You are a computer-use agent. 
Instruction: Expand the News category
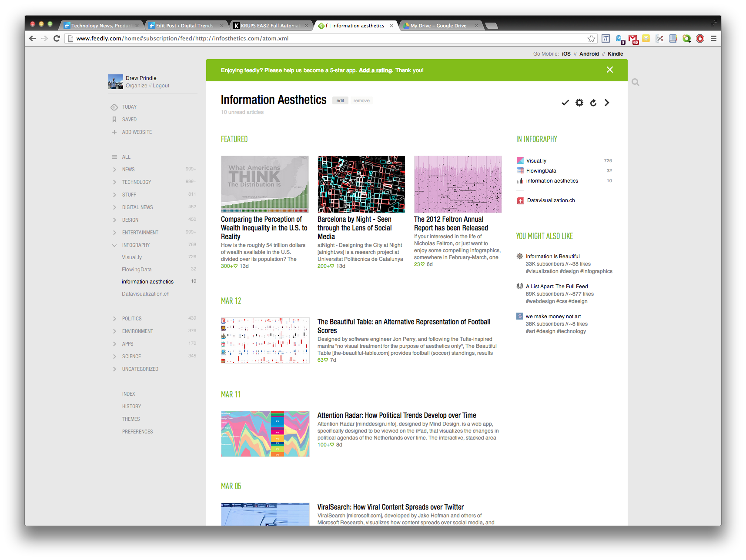114,170
